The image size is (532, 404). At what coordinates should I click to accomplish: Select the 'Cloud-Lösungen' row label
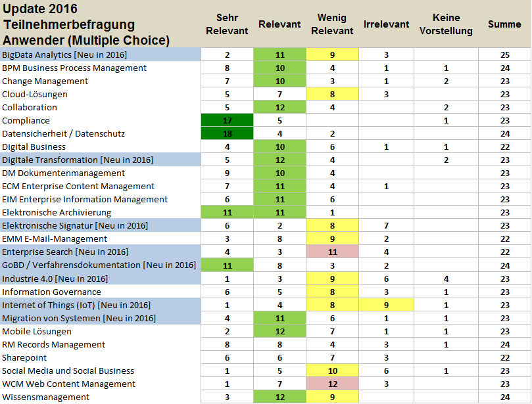click(35, 95)
